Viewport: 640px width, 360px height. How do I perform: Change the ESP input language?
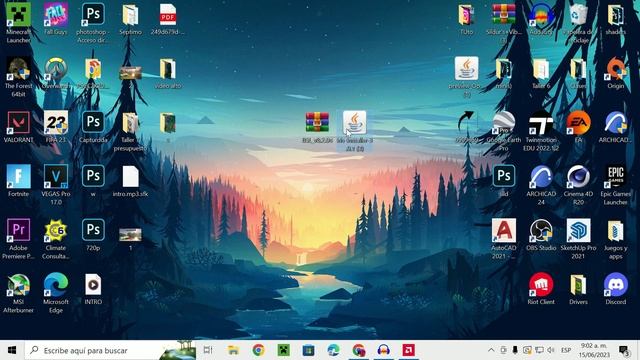point(566,350)
